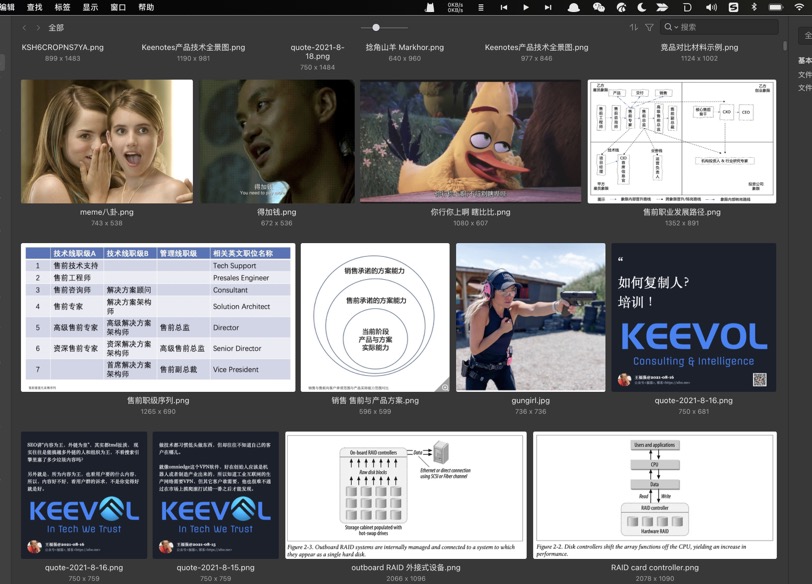Toggle the crescent moon menu bar icon
The height and width of the screenshot is (584, 812).
coord(642,7)
